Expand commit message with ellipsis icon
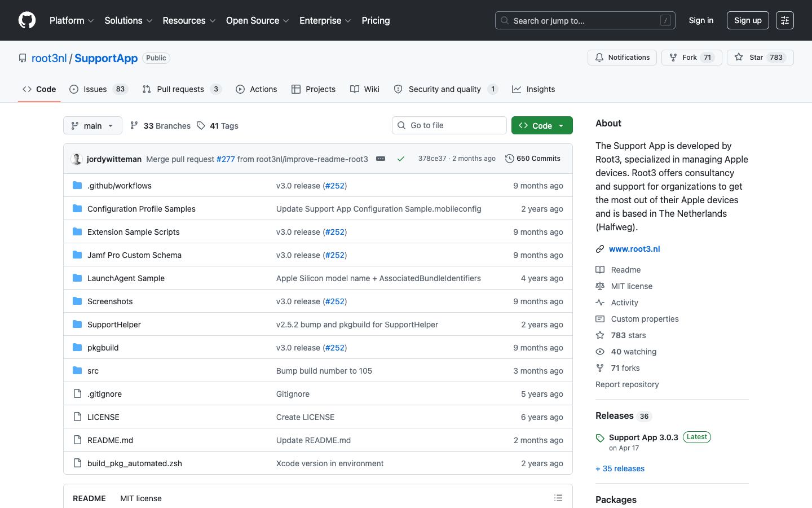This screenshot has width=812, height=508. [x=381, y=159]
